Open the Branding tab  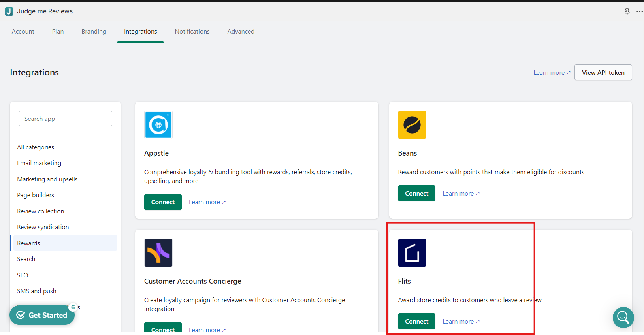(94, 32)
